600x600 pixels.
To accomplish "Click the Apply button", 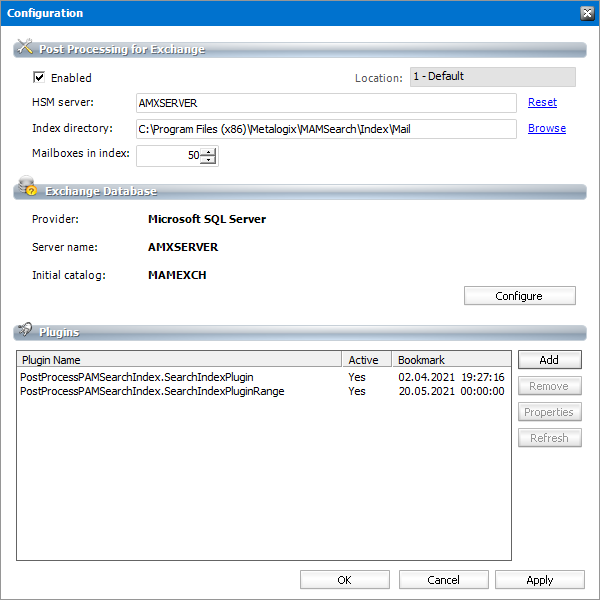I will (540, 580).
